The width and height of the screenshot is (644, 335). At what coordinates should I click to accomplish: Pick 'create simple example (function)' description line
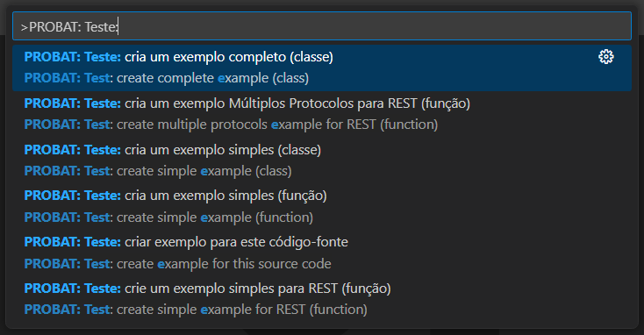[x=215, y=217]
